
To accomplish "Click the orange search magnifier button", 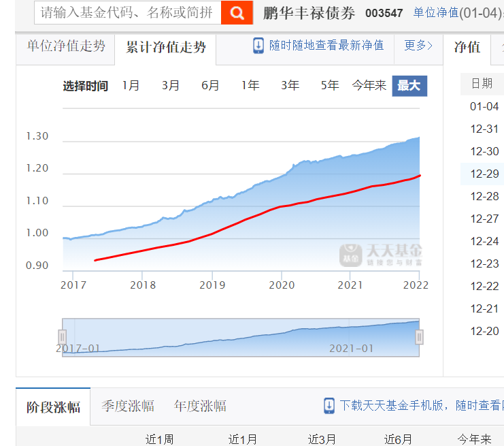I will click(x=237, y=12).
